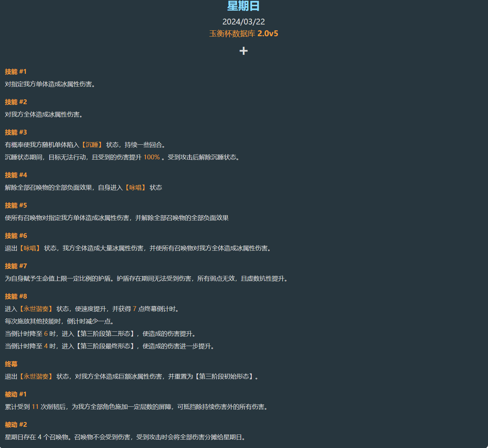Screen dimensions: 488x448
Task: Click the 每次施放其他技能时 countdown line
Action: click(61, 321)
